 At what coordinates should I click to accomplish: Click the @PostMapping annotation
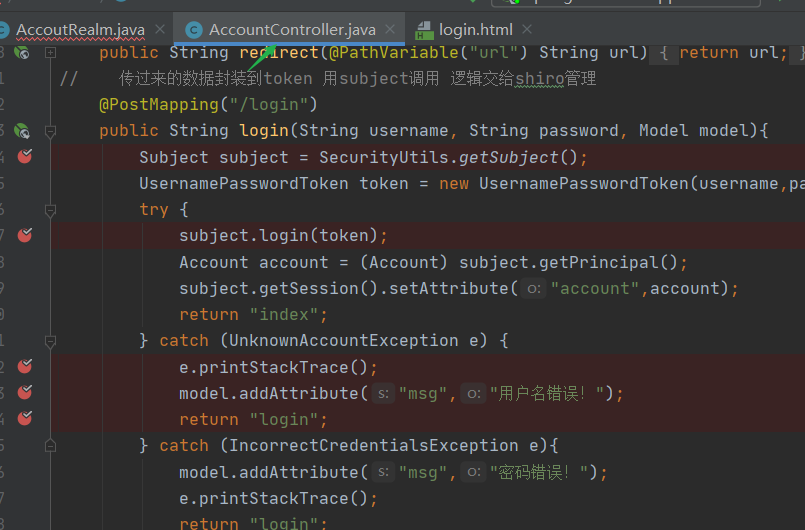(x=159, y=105)
